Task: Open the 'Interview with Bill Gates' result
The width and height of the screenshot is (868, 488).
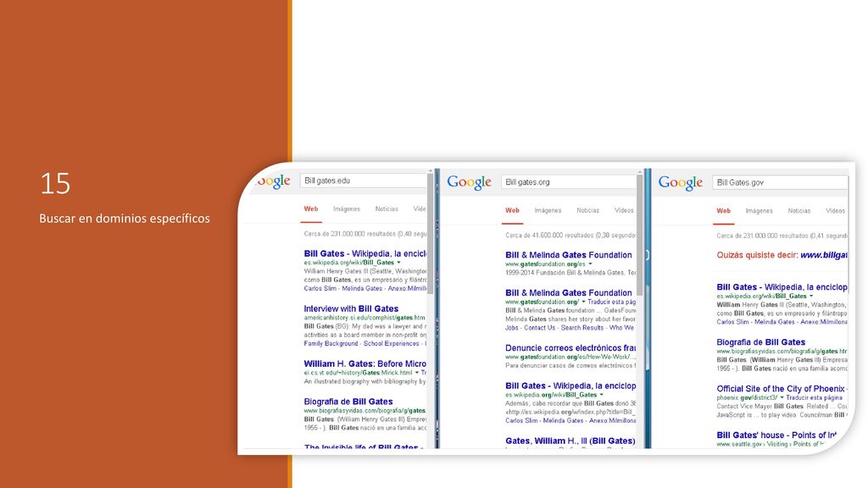Action: (351, 308)
